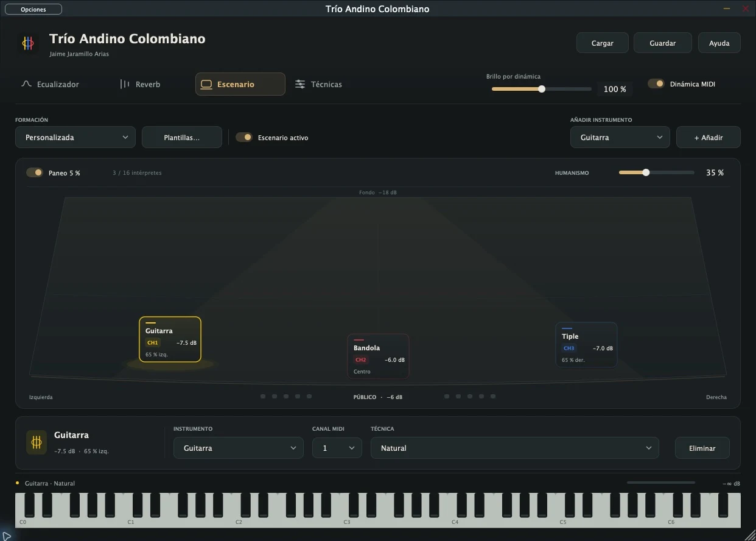Select the Bandola performer card on stage

point(378,356)
